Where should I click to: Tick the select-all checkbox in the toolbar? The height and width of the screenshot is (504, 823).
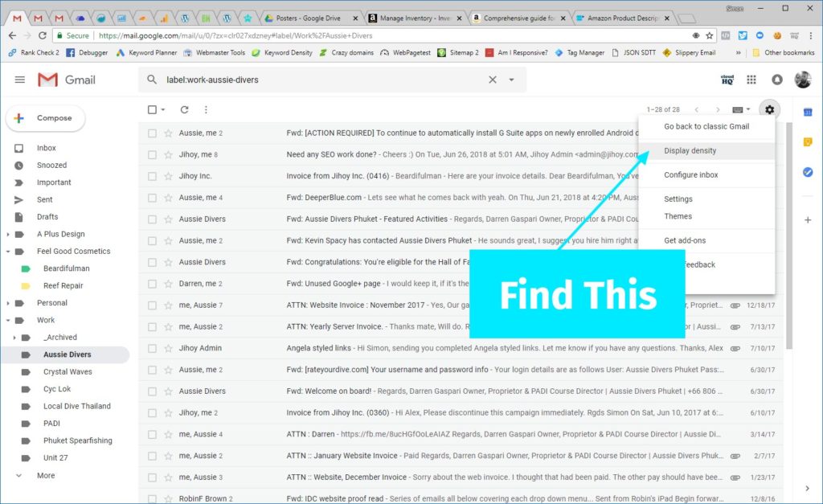(x=152, y=110)
